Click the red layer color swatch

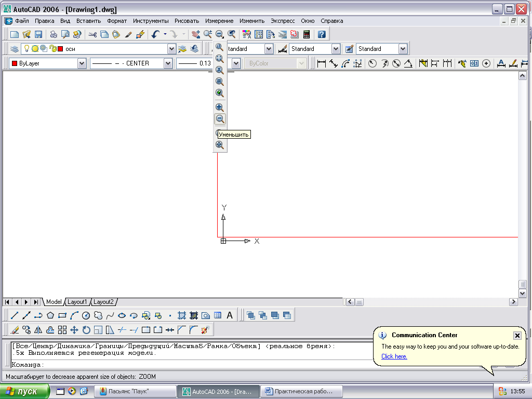[60, 49]
